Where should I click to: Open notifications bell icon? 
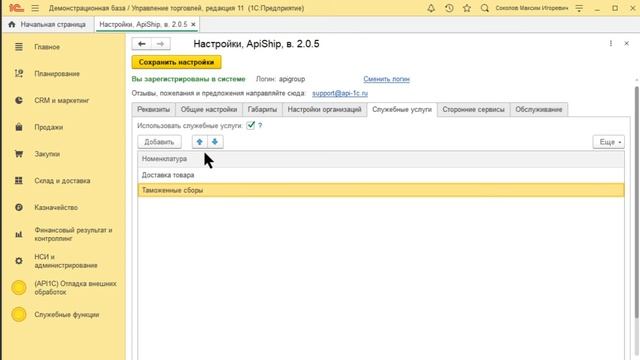[x=431, y=8]
